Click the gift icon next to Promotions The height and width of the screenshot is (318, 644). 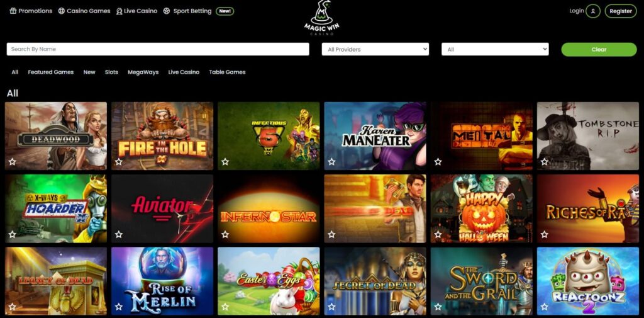point(13,11)
